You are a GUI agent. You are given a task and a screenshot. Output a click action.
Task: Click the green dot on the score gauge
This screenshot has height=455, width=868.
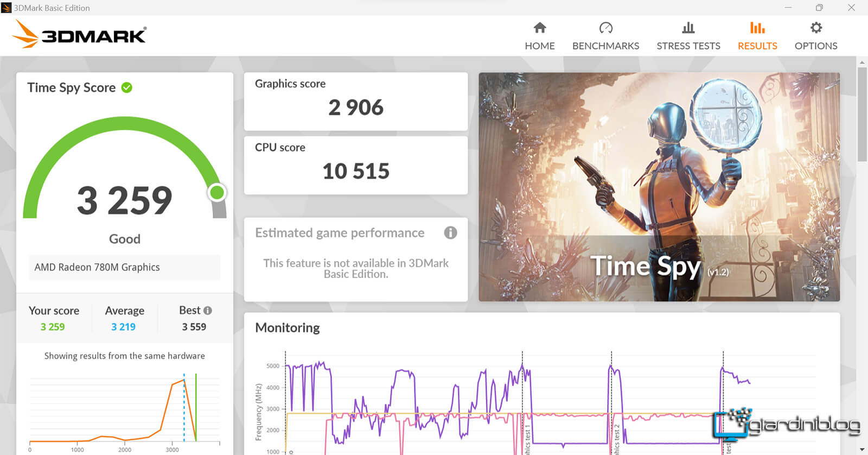217,192
